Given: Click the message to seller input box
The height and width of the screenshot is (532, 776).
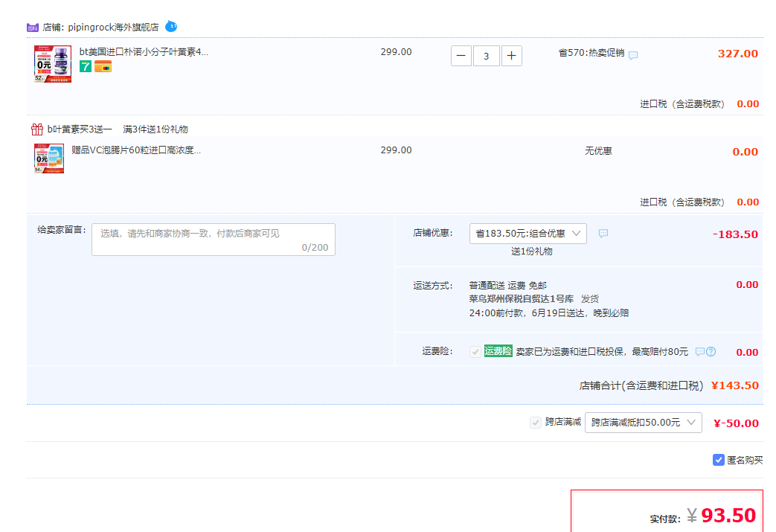Looking at the screenshot, I should tap(214, 240).
